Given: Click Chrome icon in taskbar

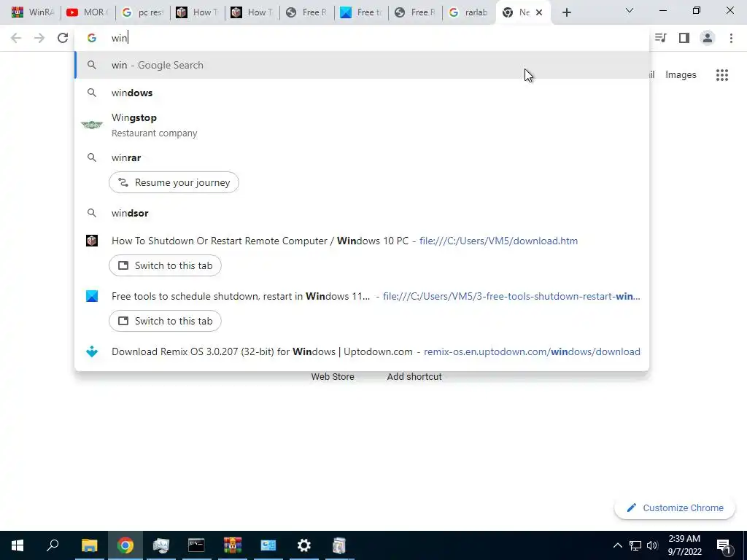Looking at the screenshot, I should [x=125, y=545].
